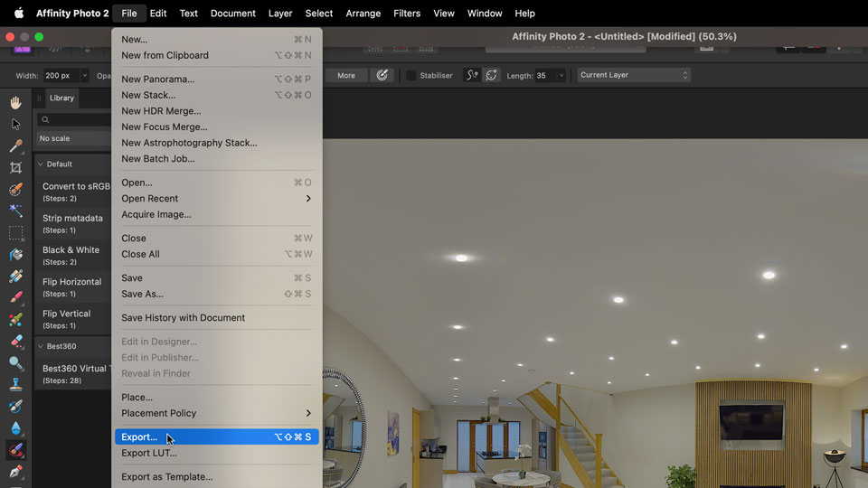Run the Convert to sRGB macro

click(73, 192)
